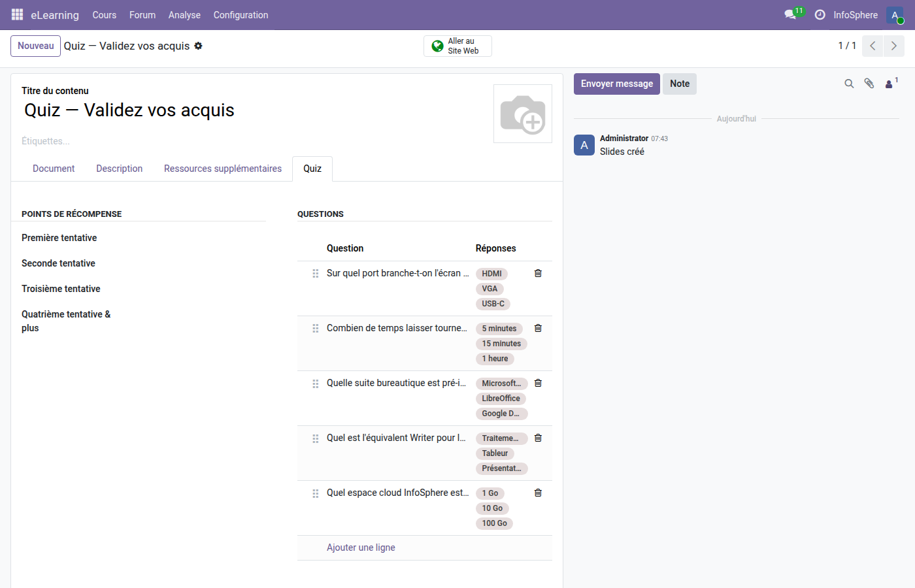Open the help menu via question mark icon
Screen dimensions: 915x588
tap(820, 14)
